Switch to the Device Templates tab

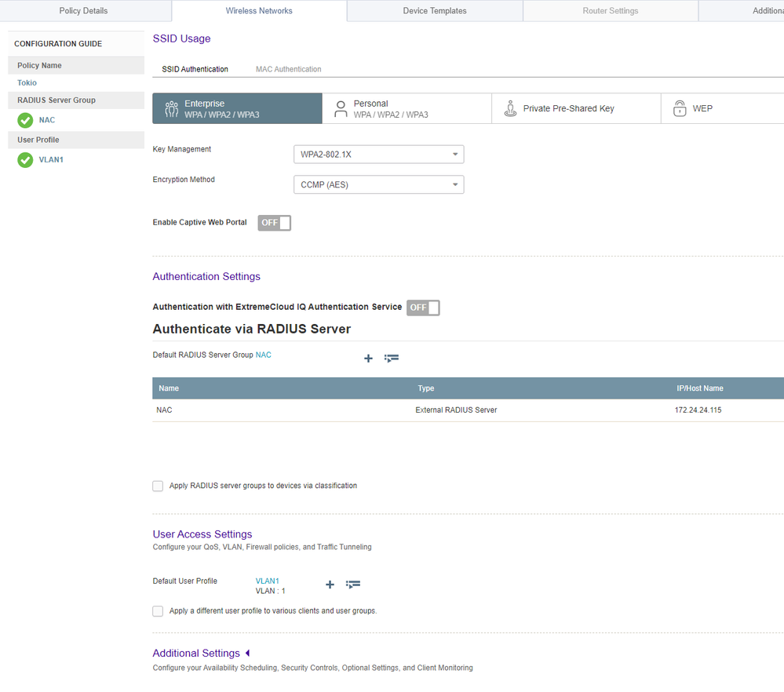(435, 11)
